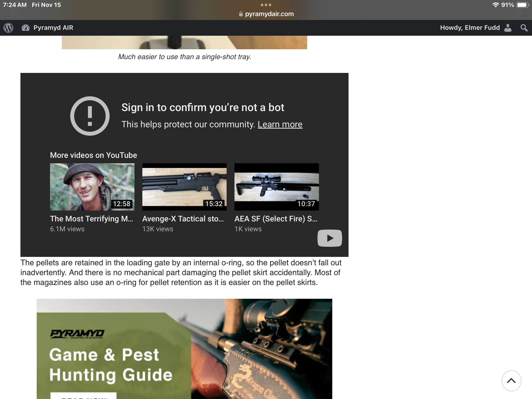Click the 13K views label

[158, 229]
